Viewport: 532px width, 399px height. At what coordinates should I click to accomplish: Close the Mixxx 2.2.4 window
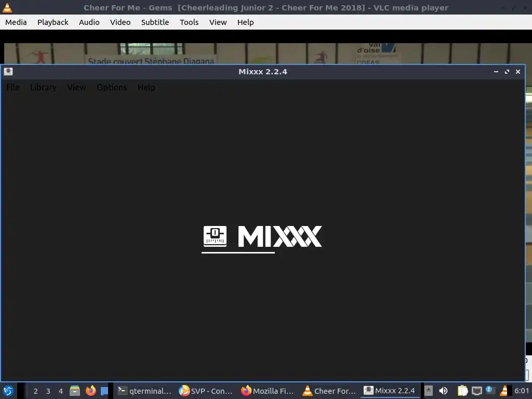(518, 72)
